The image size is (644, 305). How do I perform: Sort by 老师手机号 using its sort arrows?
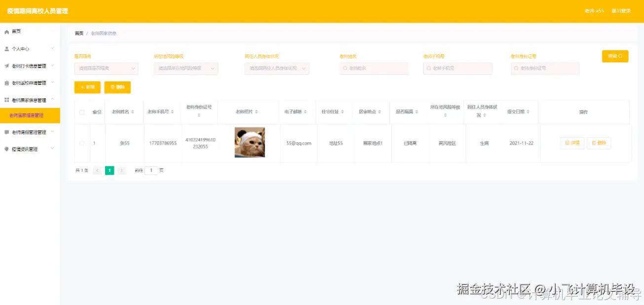point(173,112)
